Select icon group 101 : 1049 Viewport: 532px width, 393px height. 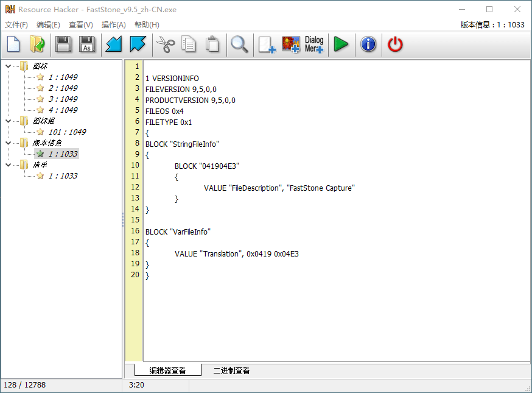67,132
